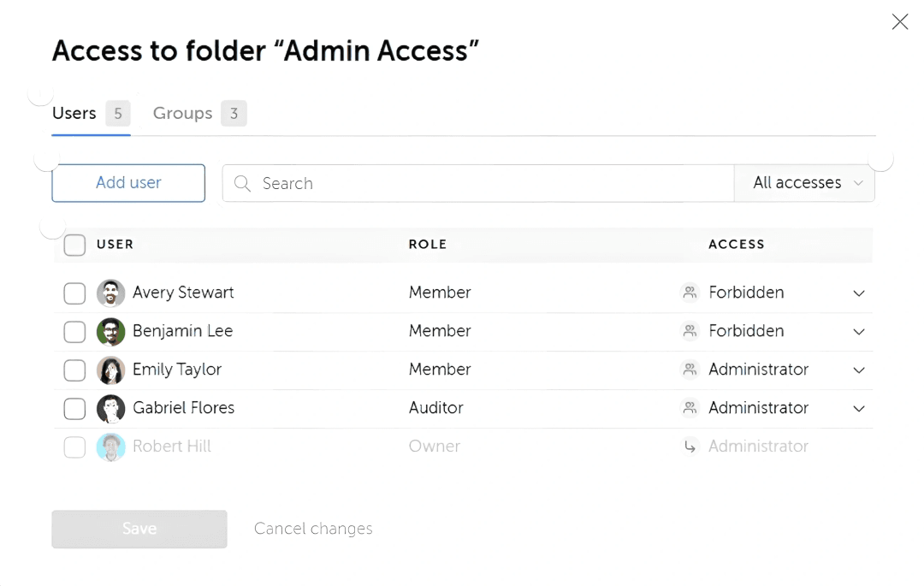Tick the checkbox next to Robert Hill
Screen dimensions: 924x586
(x=74, y=447)
